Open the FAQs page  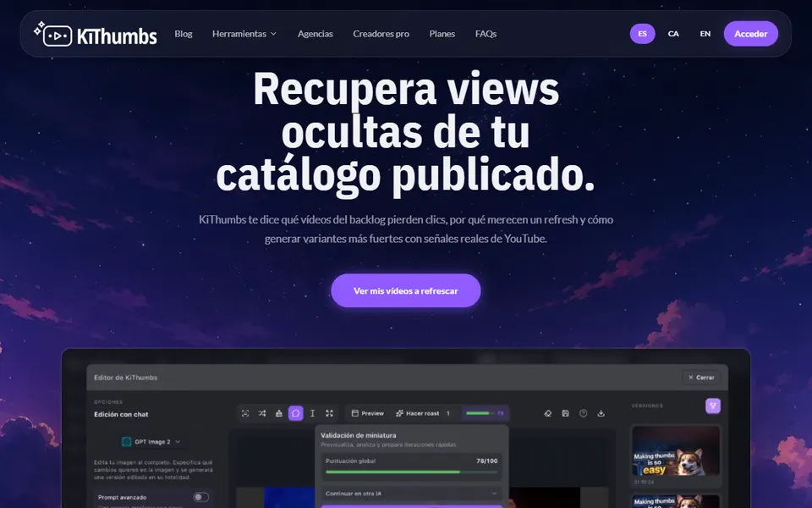click(486, 34)
